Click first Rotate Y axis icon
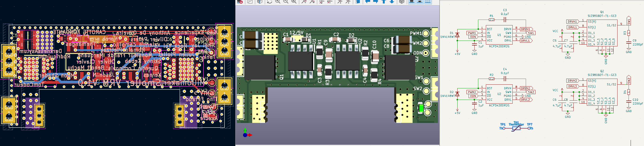The image size is (644, 146). click(x=322, y=2)
